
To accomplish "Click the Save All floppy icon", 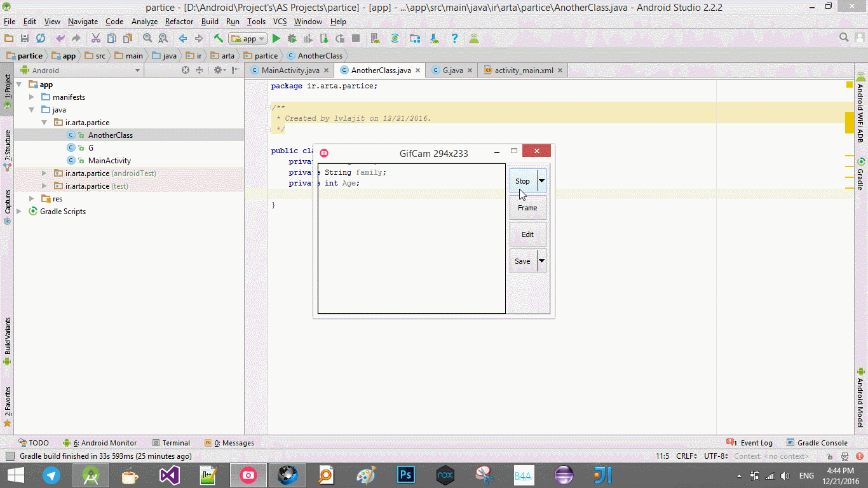I will pos(24,39).
